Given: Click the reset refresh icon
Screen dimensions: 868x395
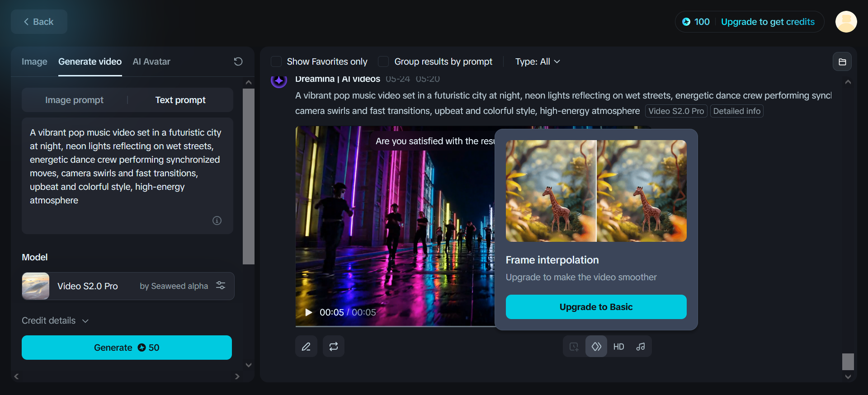Looking at the screenshot, I should [238, 61].
